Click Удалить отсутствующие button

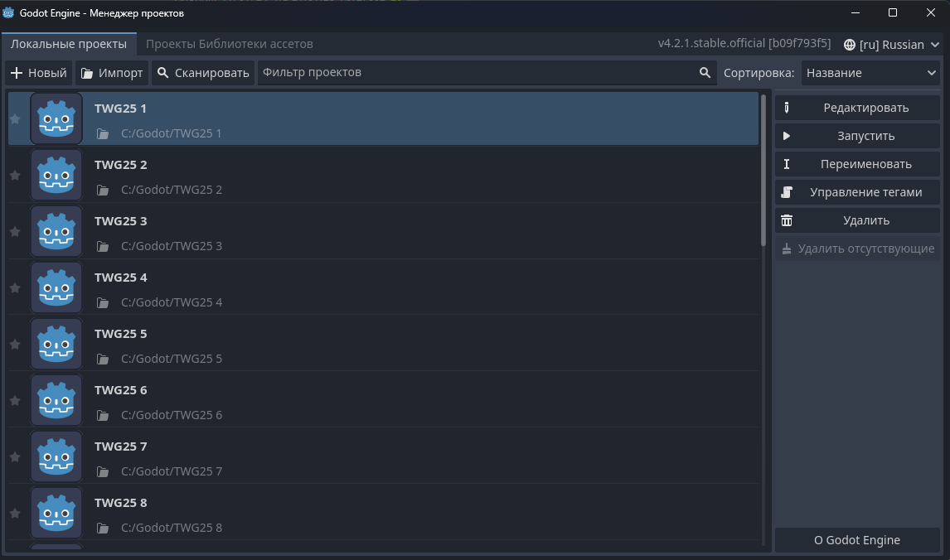857,249
